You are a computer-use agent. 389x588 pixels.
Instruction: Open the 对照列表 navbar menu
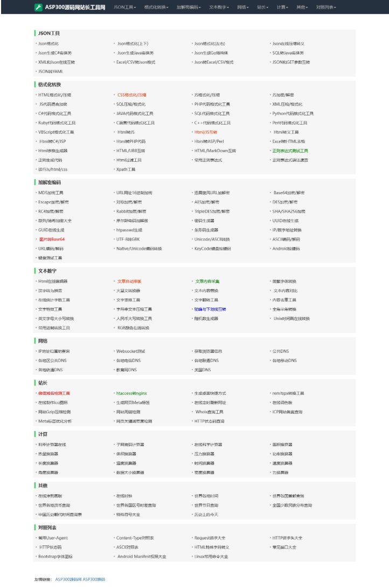point(326,8)
